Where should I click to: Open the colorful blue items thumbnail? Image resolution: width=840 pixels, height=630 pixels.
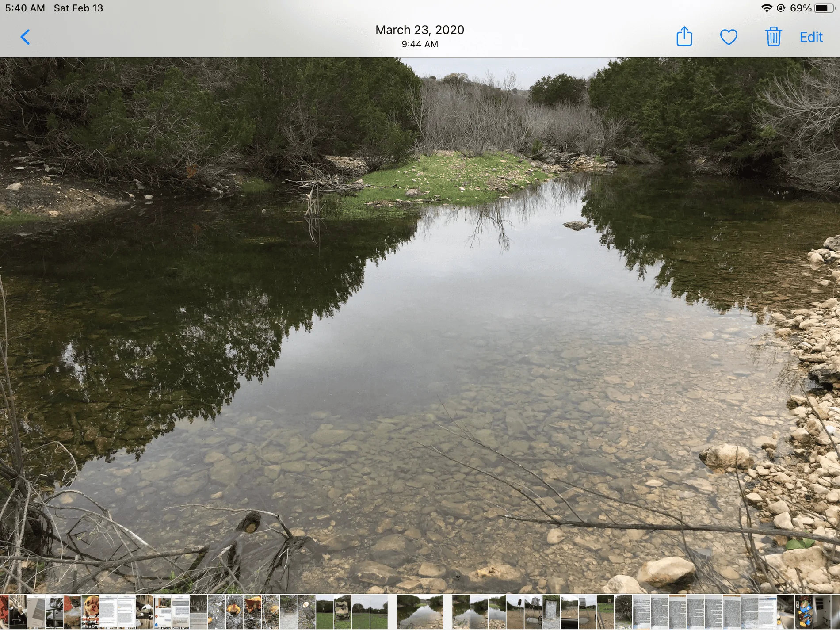click(804, 612)
